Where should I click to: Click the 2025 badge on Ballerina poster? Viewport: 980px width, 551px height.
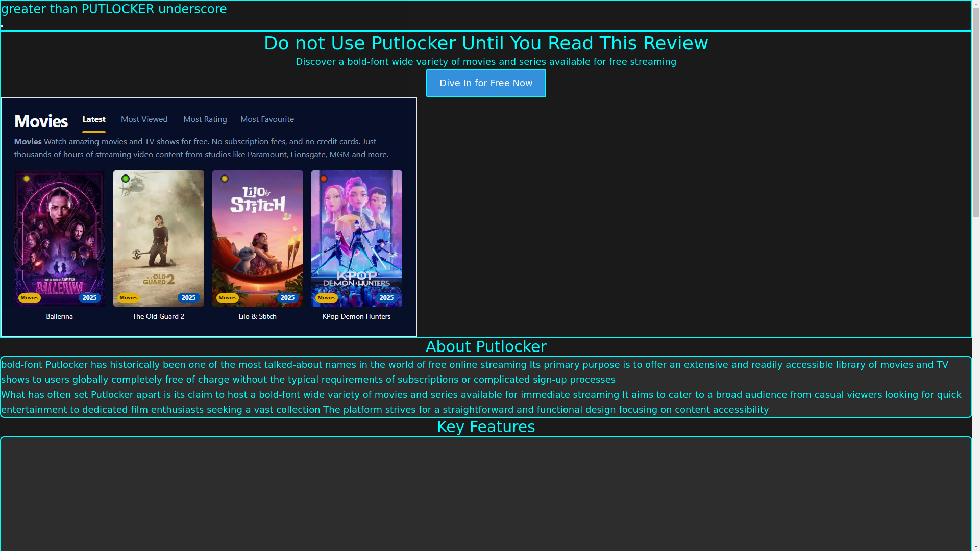[x=90, y=298]
